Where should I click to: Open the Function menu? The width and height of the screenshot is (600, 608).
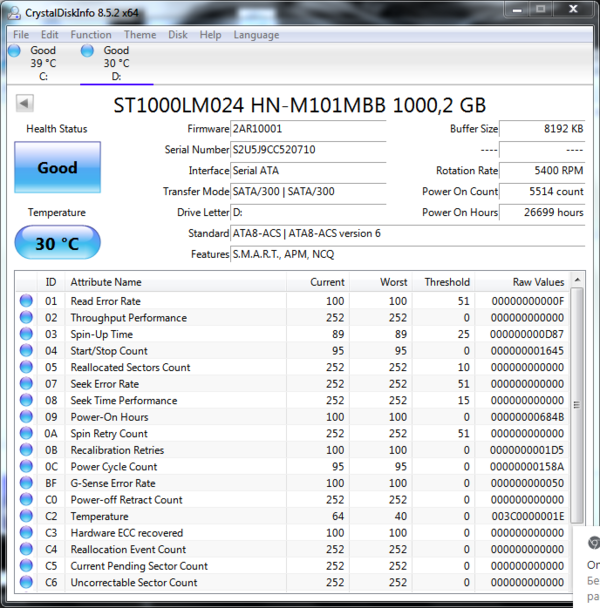[91, 34]
